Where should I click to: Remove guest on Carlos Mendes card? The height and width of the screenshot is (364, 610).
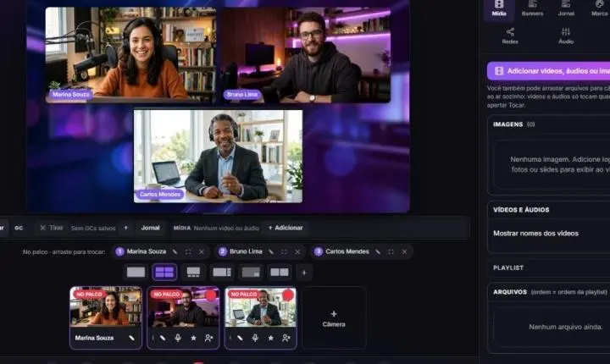pos(286,338)
